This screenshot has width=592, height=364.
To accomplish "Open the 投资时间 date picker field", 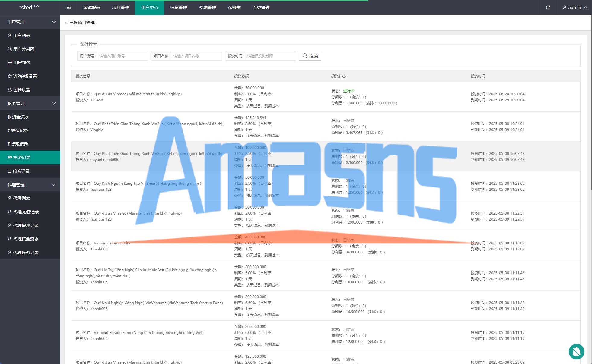I will coord(270,56).
